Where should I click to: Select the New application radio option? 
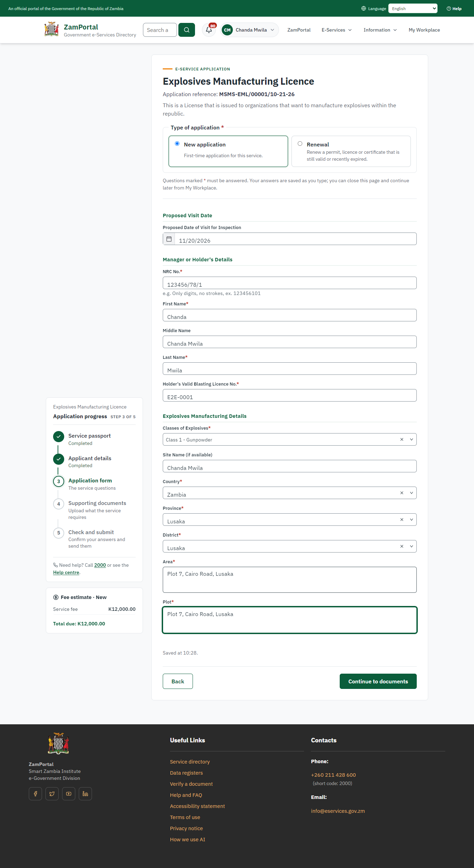pos(177,144)
